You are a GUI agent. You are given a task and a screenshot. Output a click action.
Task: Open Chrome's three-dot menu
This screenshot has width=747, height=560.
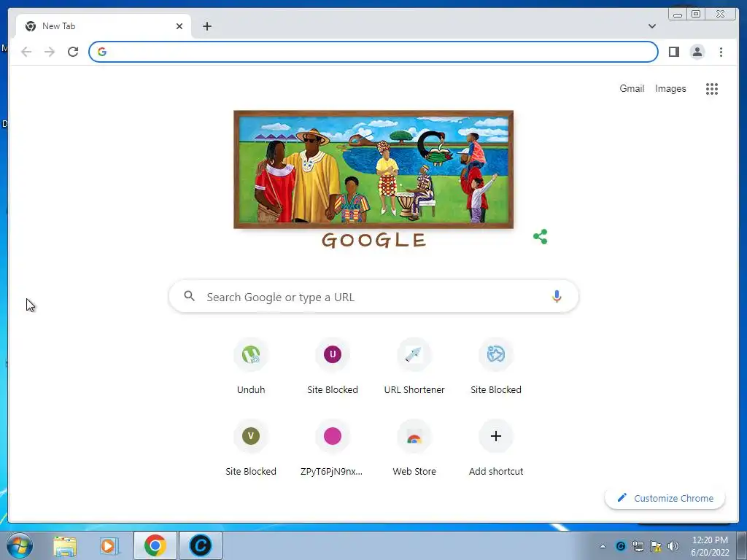point(721,52)
